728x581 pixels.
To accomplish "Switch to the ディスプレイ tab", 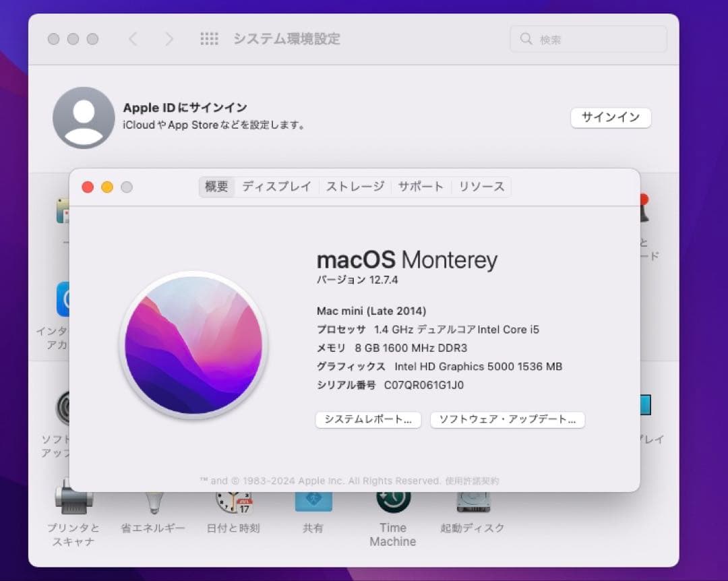I will [276, 187].
